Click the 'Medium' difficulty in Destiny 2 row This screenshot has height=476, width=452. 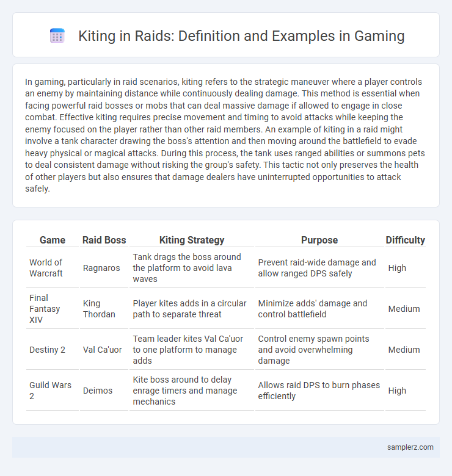405,350
